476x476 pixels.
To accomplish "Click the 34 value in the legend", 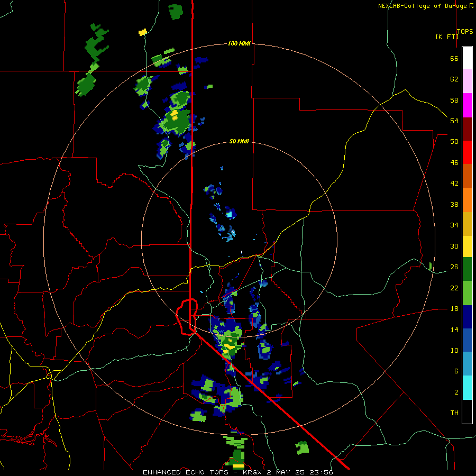I will [454, 225].
